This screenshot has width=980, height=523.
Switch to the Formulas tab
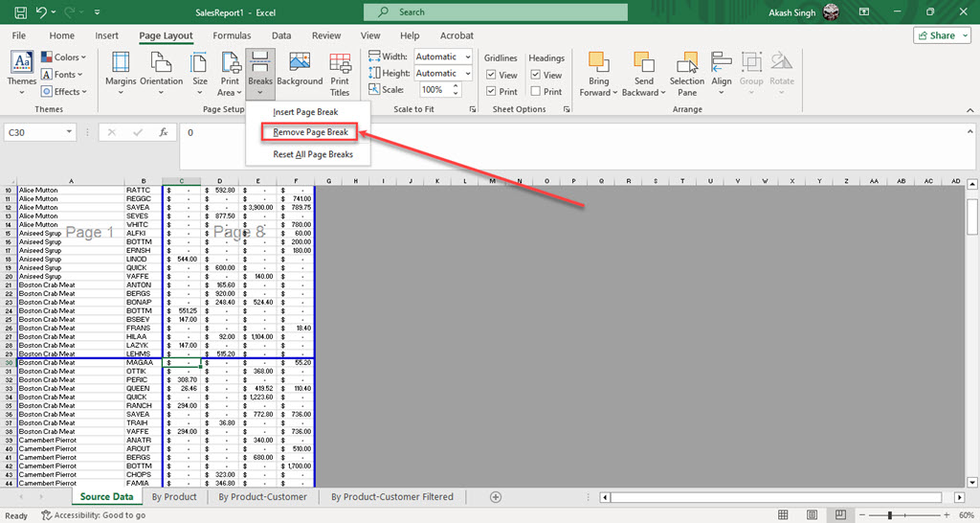[232, 35]
